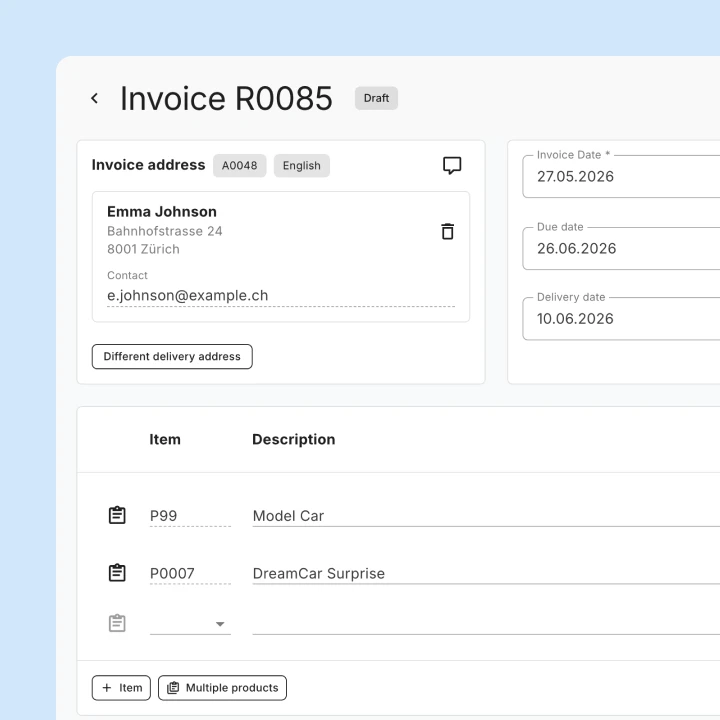Image resolution: width=720 pixels, height=720 pixels.
Task: Edit the Due date field 26.06.2026
Action: 621,248
